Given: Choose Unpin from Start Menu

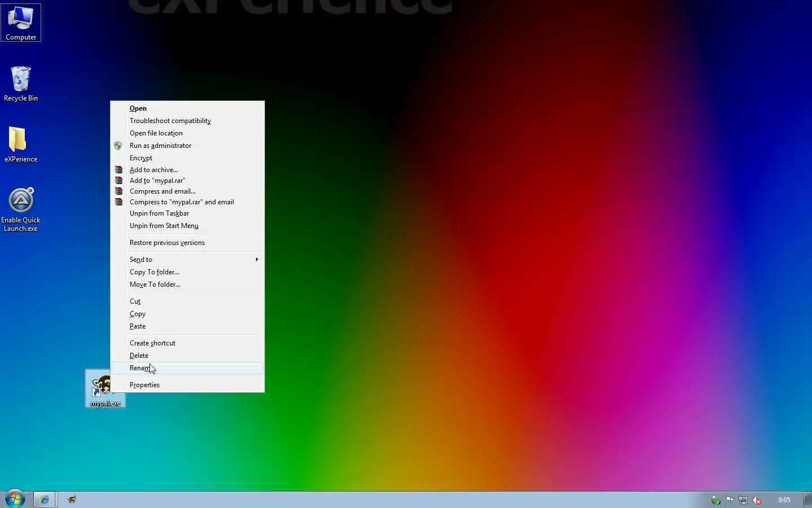Looking at the screenshot, I should [x=187, y=226].
